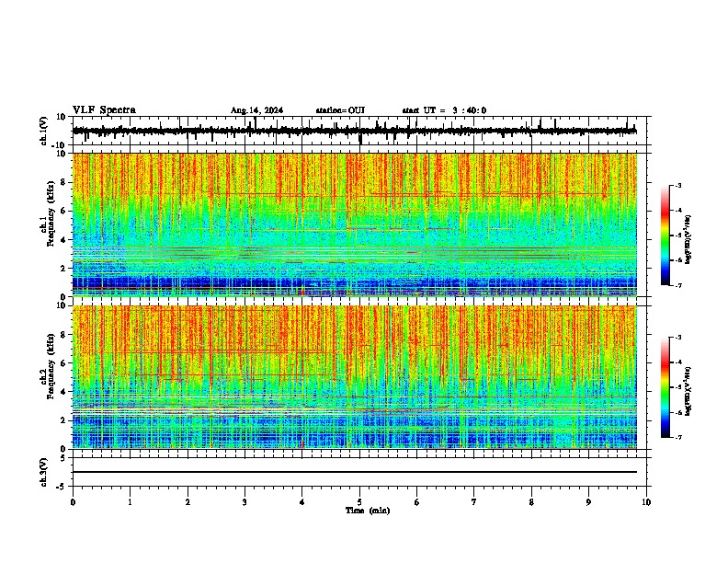728x563 pixels.
Task: Click the ch.1 spectrogram panel
Action: 355,224
